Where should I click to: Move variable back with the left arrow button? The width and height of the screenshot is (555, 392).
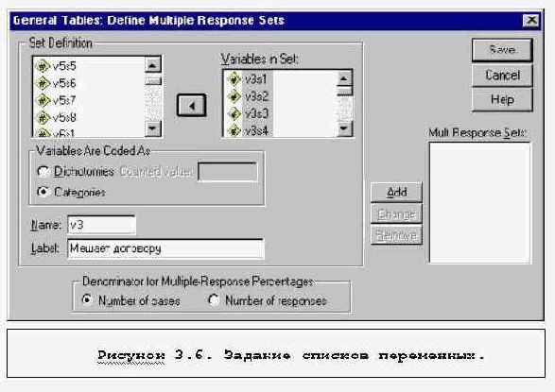pos(191,106)
